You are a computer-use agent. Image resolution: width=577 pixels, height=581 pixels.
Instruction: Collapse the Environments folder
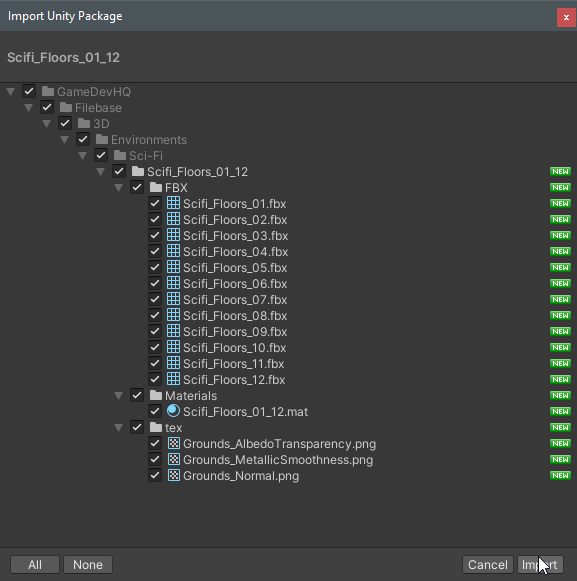[x=64, y=140]
